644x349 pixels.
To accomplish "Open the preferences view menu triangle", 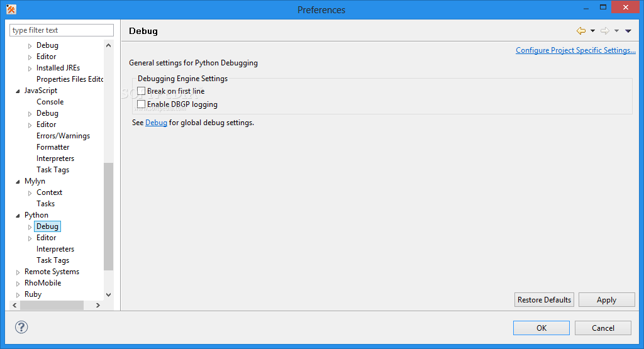I will (x=628, y=31).
